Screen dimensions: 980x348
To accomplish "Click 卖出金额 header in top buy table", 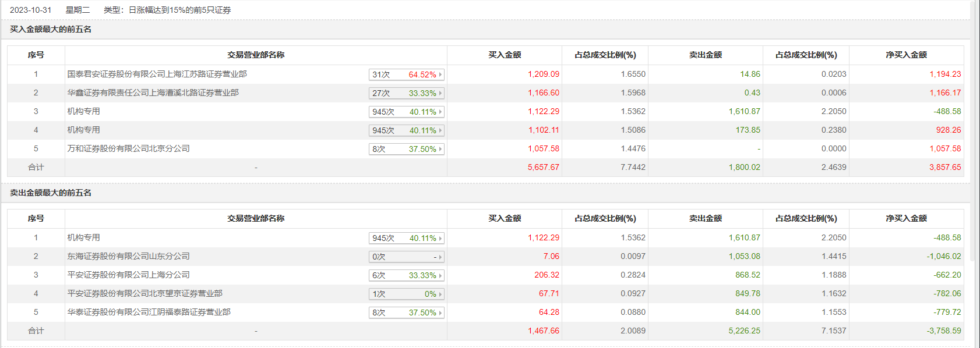I will [705, 55].
